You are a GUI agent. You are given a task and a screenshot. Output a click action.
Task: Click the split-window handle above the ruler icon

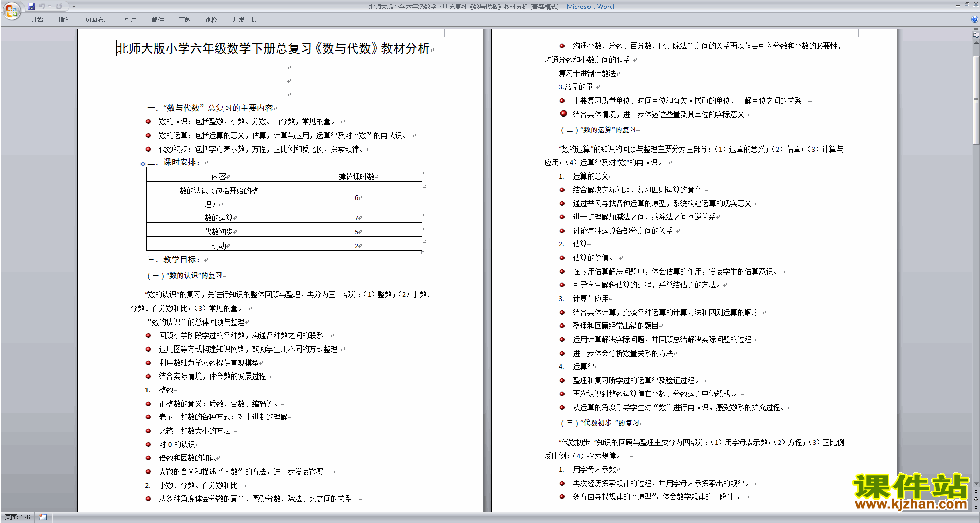(x=976, y=30)
